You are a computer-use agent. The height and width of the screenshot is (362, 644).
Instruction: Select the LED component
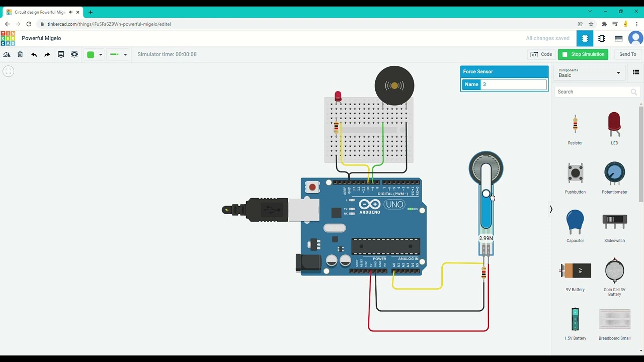click(x=614, y=129)
